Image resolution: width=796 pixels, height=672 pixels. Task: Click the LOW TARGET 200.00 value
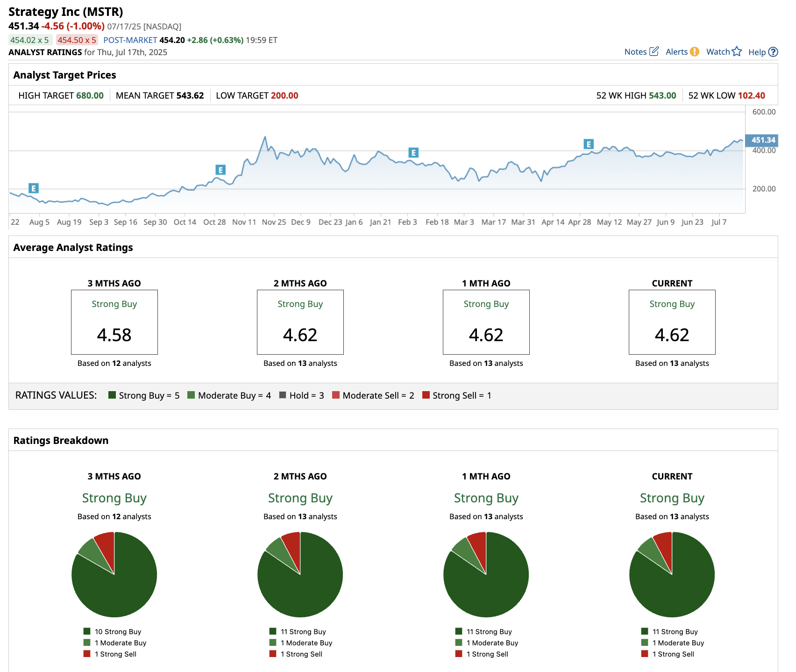284,95
